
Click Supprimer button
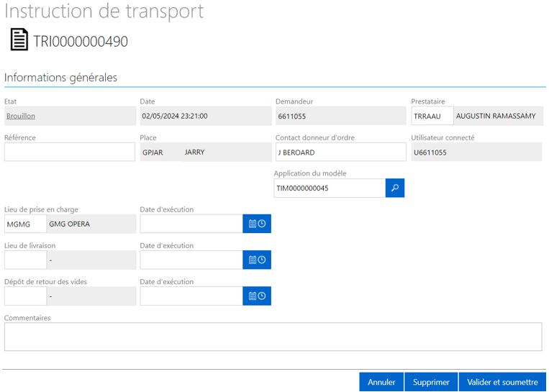click(x=431, y=382)
